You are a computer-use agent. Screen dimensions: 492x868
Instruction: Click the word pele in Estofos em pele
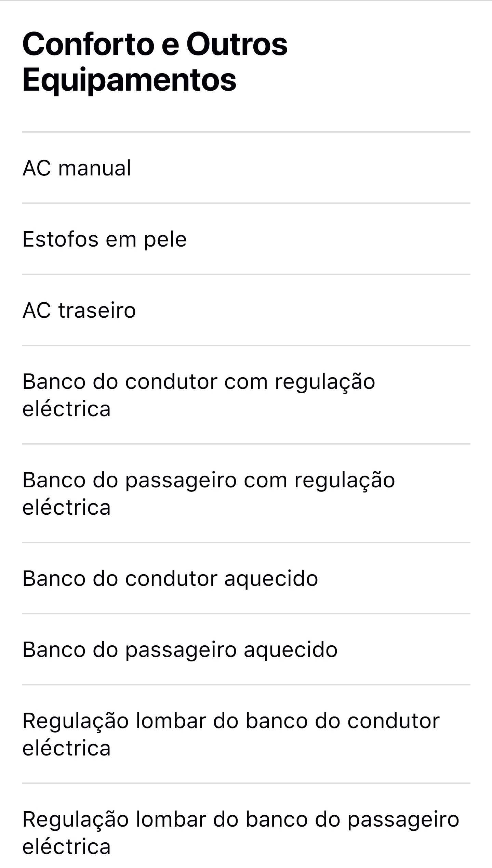pos(165,240)
